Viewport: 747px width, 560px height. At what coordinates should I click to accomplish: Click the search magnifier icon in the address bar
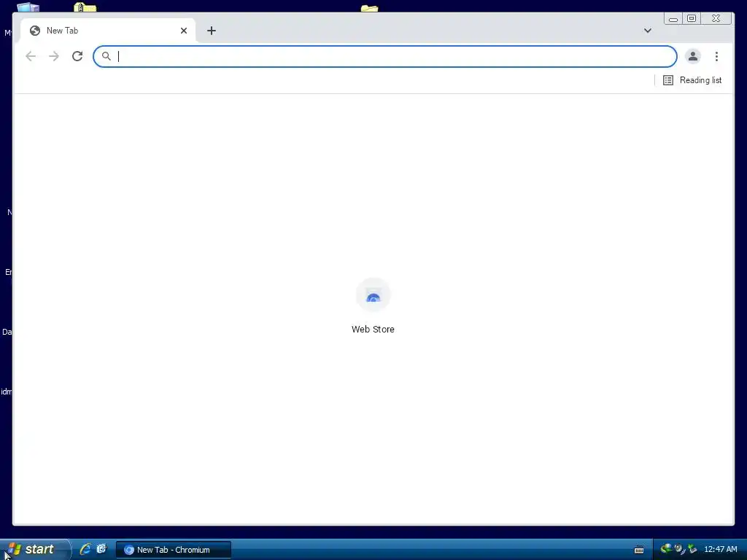pos(107,56)
